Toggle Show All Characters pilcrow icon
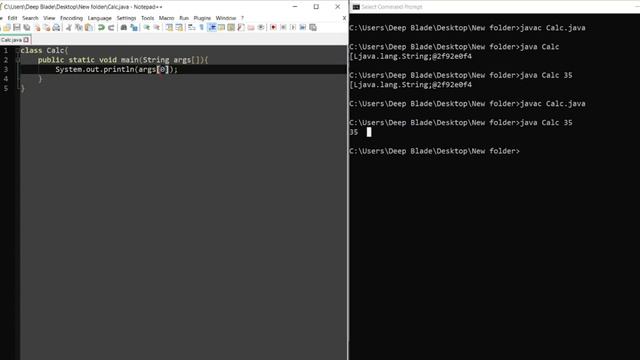The width and height of the screenshot is (640, 360). coord(201,27)
